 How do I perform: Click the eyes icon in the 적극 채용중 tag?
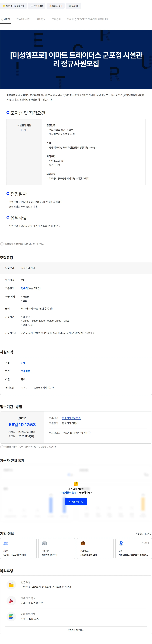coord(32,6)
